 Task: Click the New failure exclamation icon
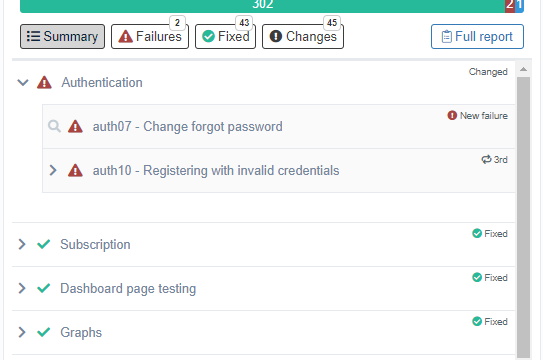pos(452,115)
